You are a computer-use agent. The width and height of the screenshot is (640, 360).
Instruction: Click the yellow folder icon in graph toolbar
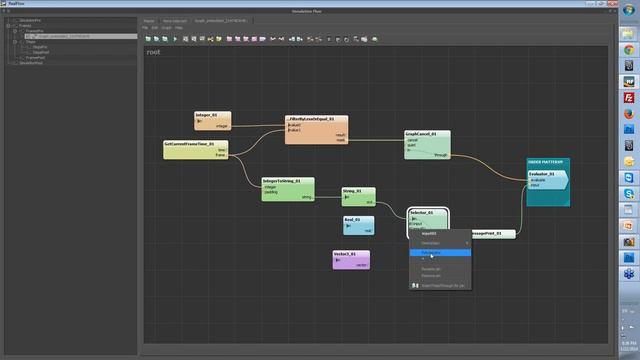pos(219,39)
